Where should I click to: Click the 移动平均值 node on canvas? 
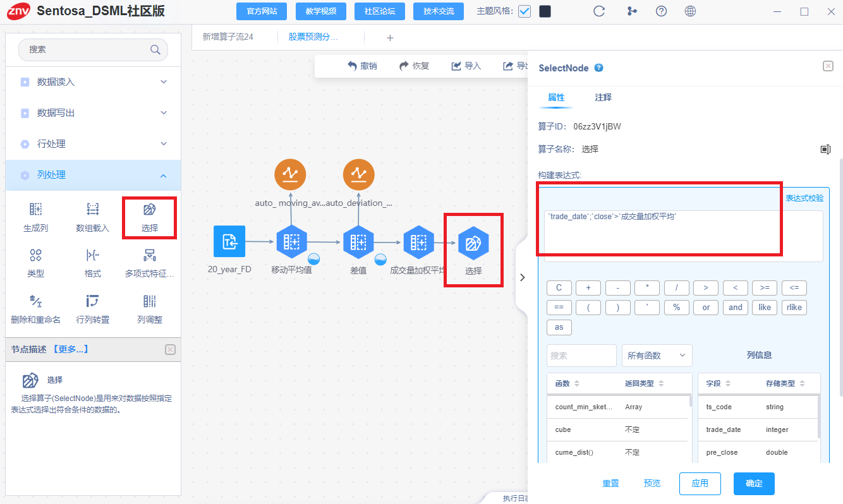point(291,241)
